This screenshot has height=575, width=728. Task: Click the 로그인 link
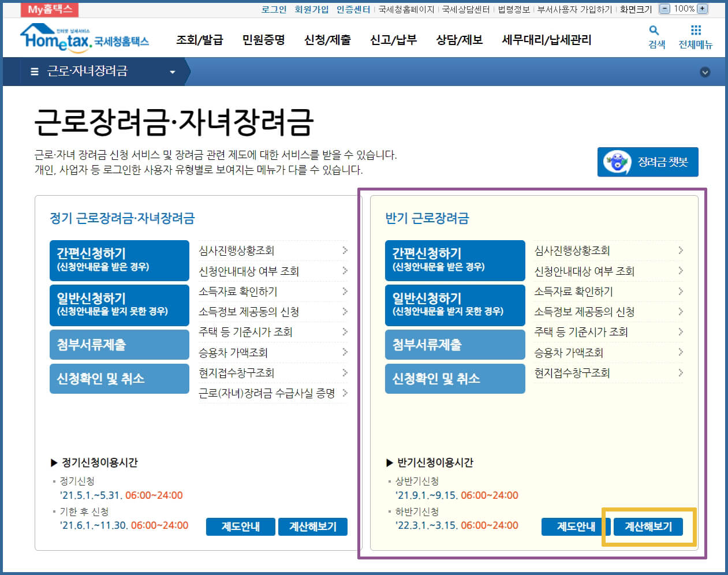pyautogui.click(x=273, y=9)
